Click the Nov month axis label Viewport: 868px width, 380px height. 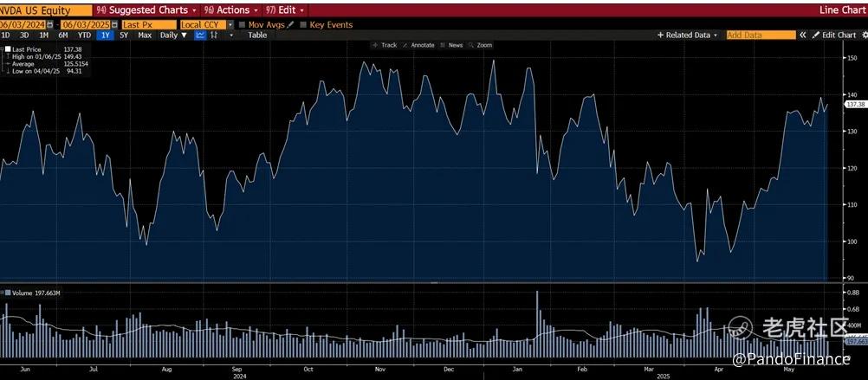[x=379, y=369]
